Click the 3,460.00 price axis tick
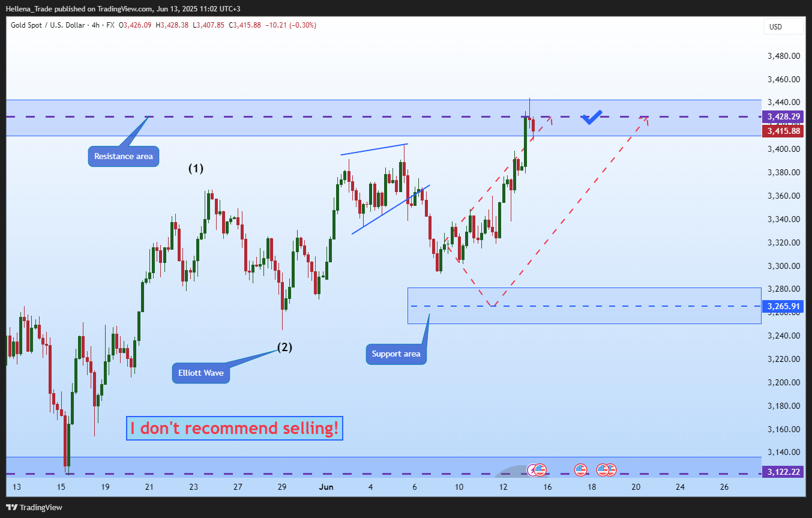 [784, 79]
